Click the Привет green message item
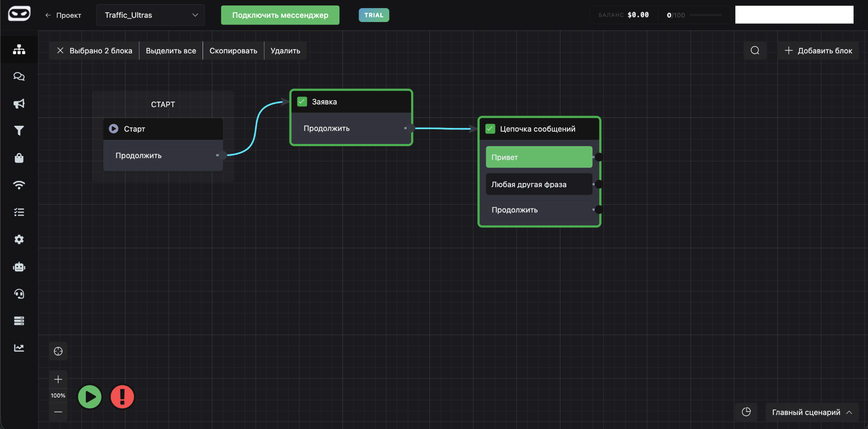This screenshot has height=429, width=868. pos(539,157)
